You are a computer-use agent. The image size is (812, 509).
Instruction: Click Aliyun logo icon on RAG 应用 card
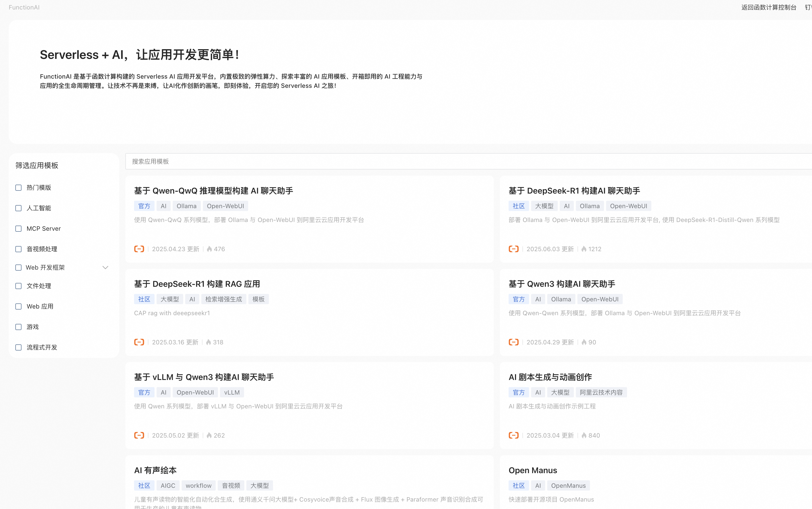(139, 342)
